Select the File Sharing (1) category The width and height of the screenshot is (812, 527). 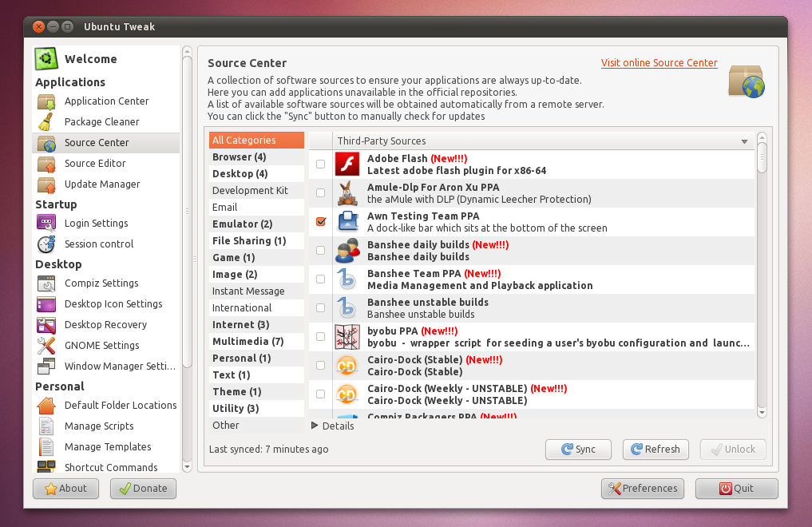tap(256, 240)
